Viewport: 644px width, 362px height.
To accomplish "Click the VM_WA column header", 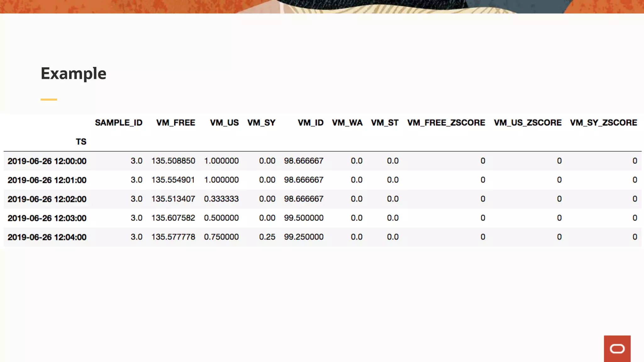I will (347, 123).
